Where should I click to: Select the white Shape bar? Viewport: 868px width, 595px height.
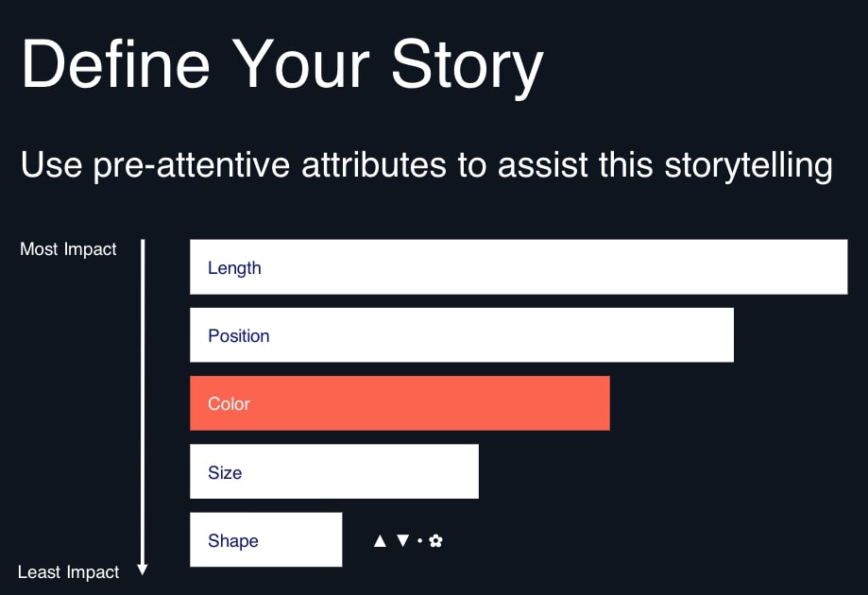[265, 539]
